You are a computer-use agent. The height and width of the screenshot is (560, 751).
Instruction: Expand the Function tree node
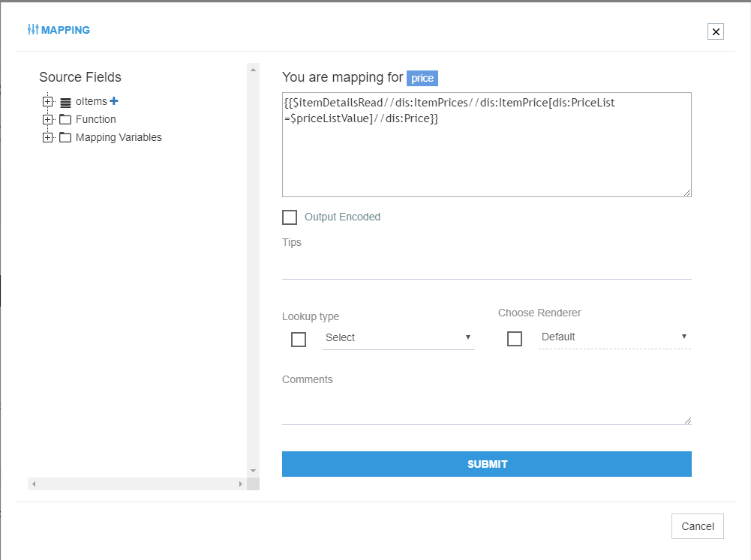(x=47, y=119)
